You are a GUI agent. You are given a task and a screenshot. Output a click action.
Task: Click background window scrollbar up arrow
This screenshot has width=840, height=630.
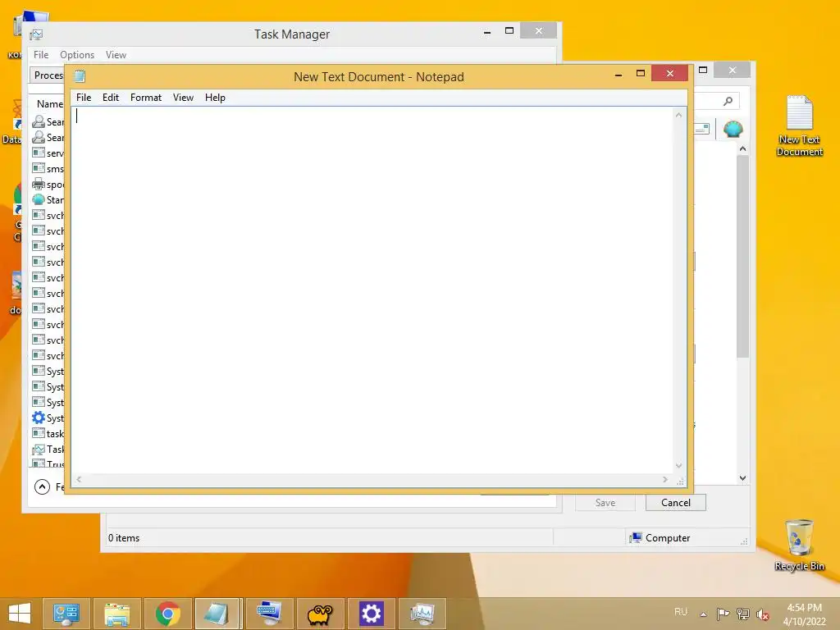click(x=742, y=148)
